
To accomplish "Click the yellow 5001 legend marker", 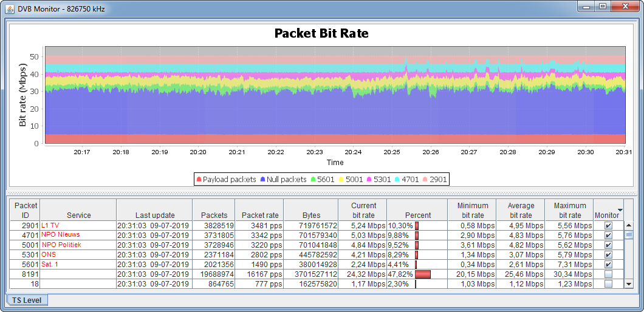I will pos(341,180).
